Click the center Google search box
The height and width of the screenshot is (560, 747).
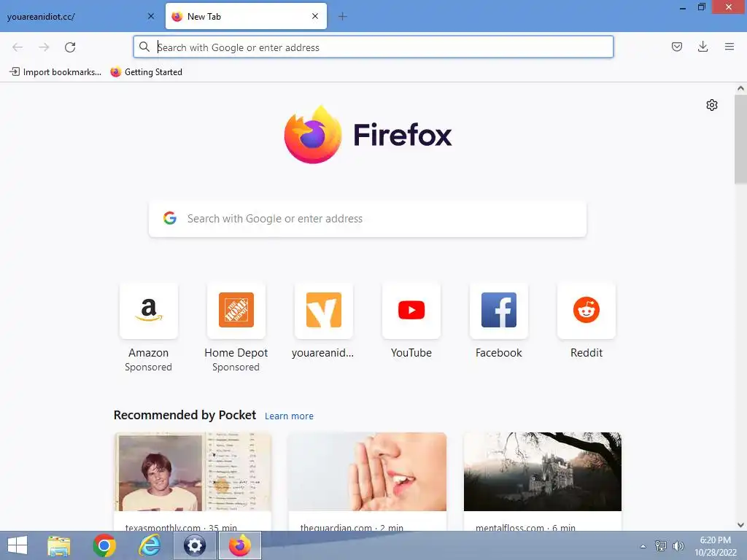tap(368, 219)
